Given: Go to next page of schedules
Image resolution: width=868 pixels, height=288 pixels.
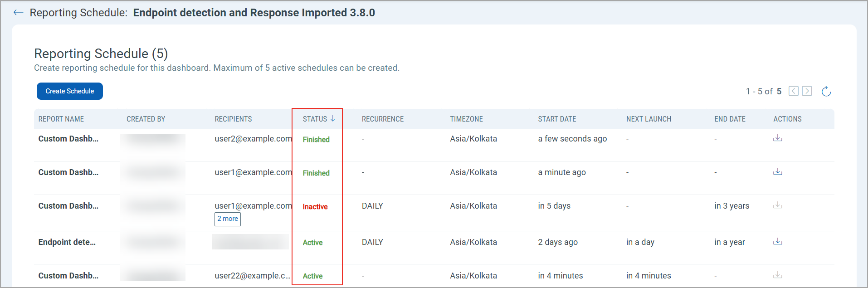Looking at the screenshot, I should point(807,91).
